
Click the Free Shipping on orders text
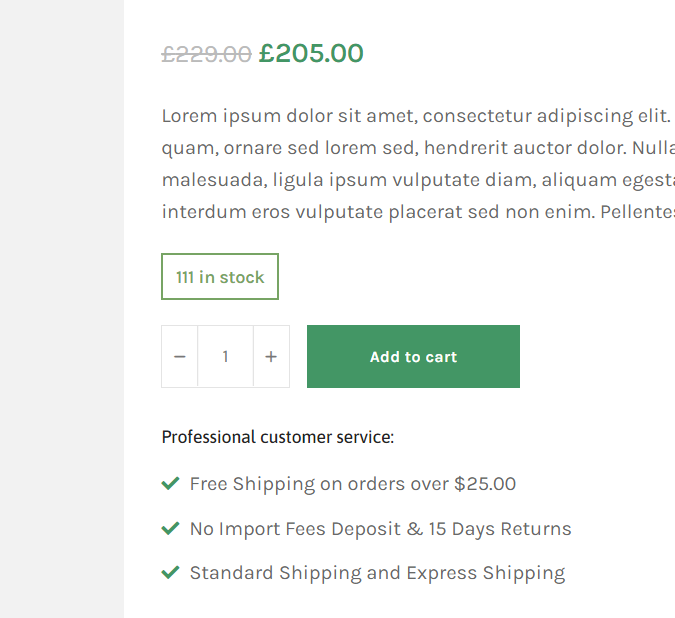(320, 484)
